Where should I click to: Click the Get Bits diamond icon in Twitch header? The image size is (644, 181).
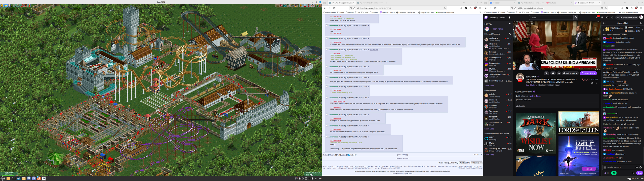612,18
